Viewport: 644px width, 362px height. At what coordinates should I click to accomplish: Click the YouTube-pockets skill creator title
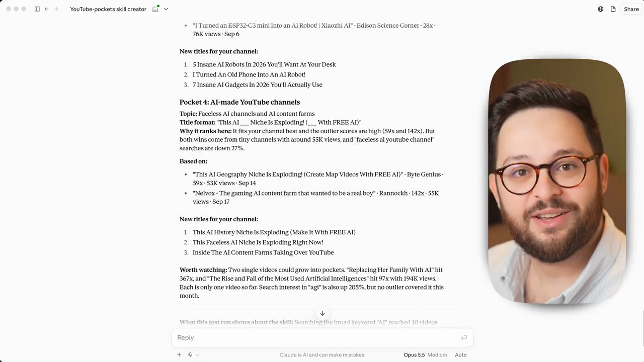point(108,9)
